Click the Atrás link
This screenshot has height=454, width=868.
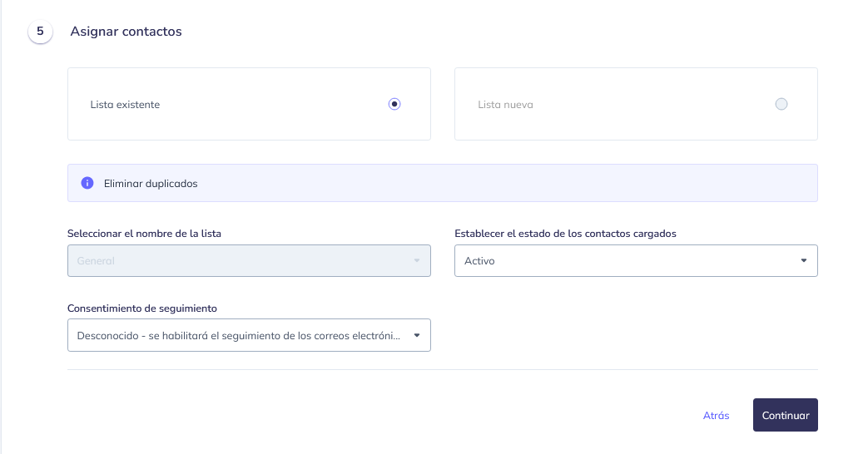(716, 416)
